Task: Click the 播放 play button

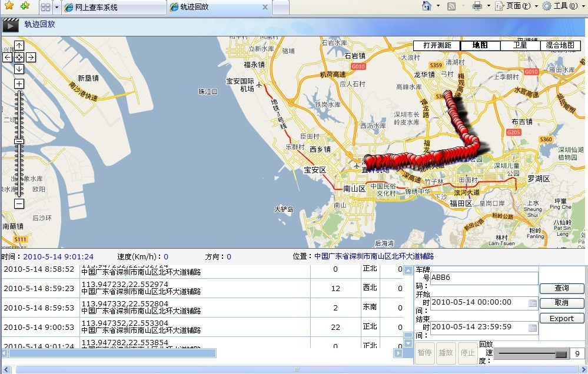Action: [446, 353]
